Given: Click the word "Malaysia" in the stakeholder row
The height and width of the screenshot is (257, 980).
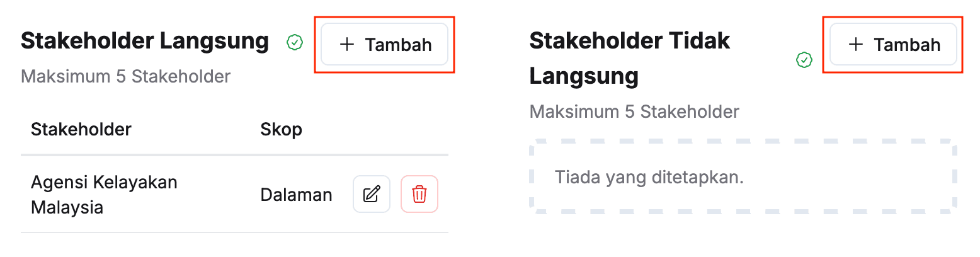Looking at the screenshot, I should point(67,207).
